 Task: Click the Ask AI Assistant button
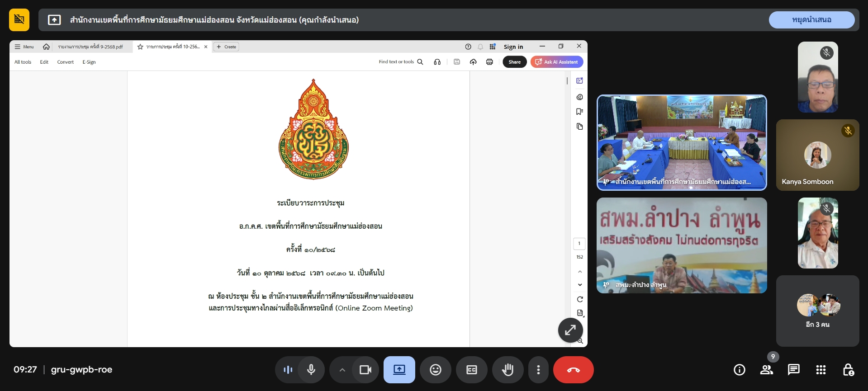point(556,62)
